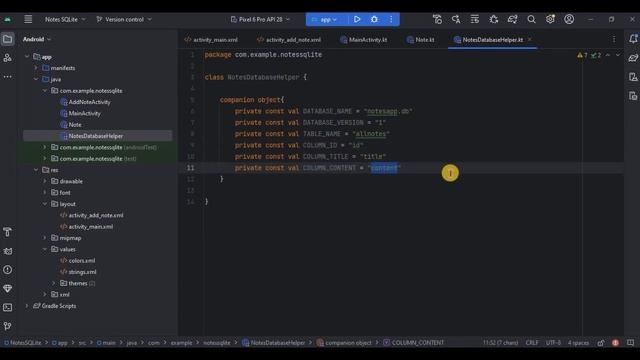Open the Build tool window hammer icon
Viewport: 640px width, 360px height.
point(7,232)
